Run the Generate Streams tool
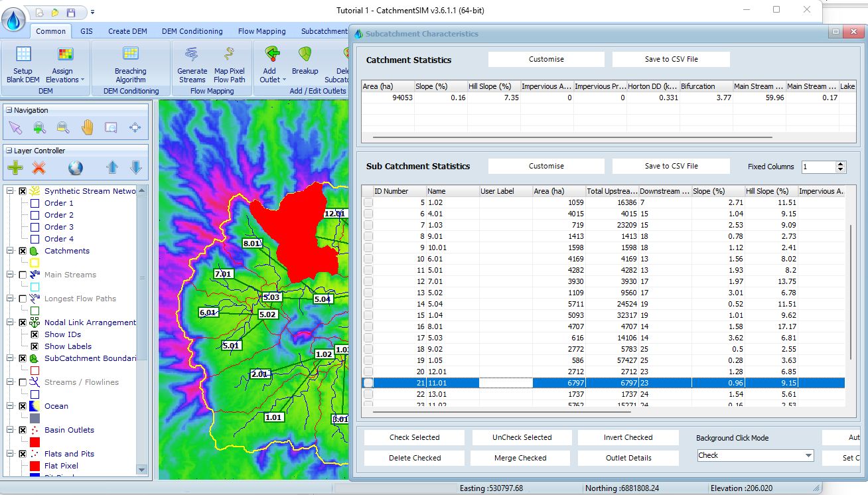868x495 pixels. point(192,54)
